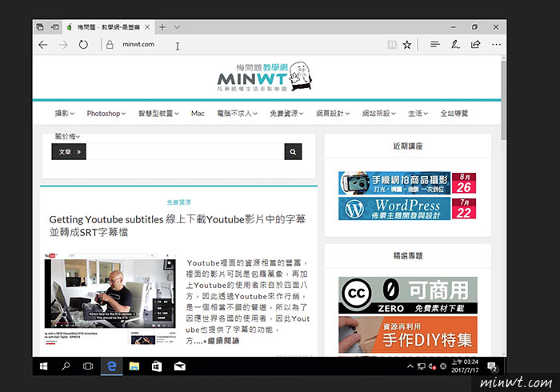This screenshot has height=392, width=560.
Task: Click the 文章 search category button
Action: pos(69,152)
